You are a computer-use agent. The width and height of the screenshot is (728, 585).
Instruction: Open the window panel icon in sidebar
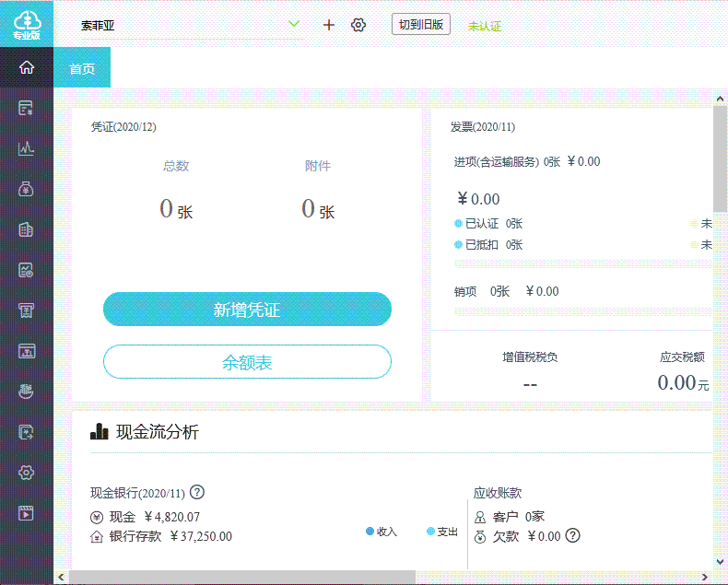(26, 351)
